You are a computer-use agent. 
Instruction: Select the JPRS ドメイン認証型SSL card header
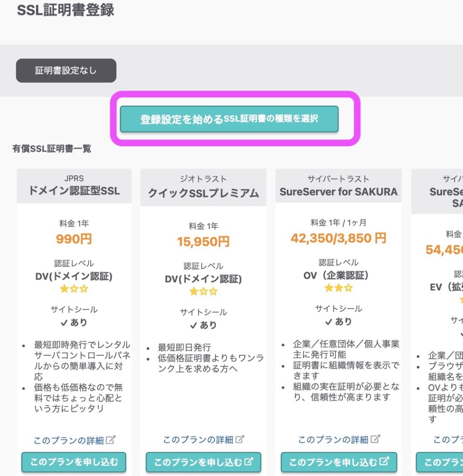pos(74,186)
